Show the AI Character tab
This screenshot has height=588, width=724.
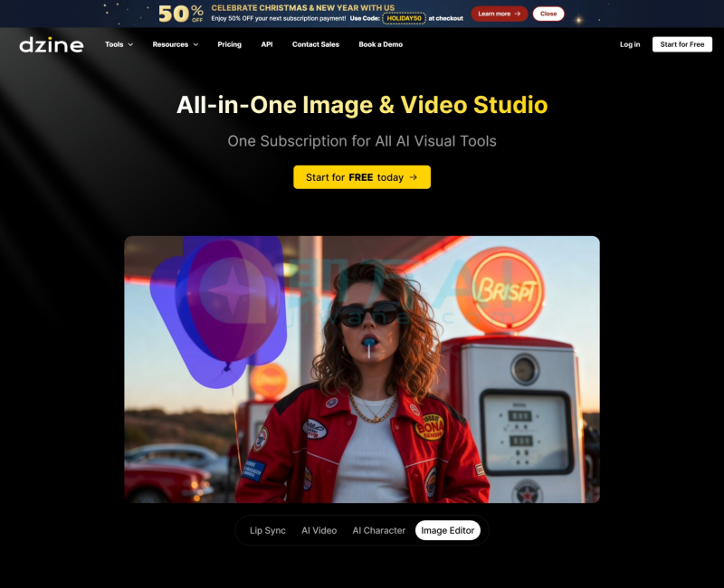pos(378,530)
